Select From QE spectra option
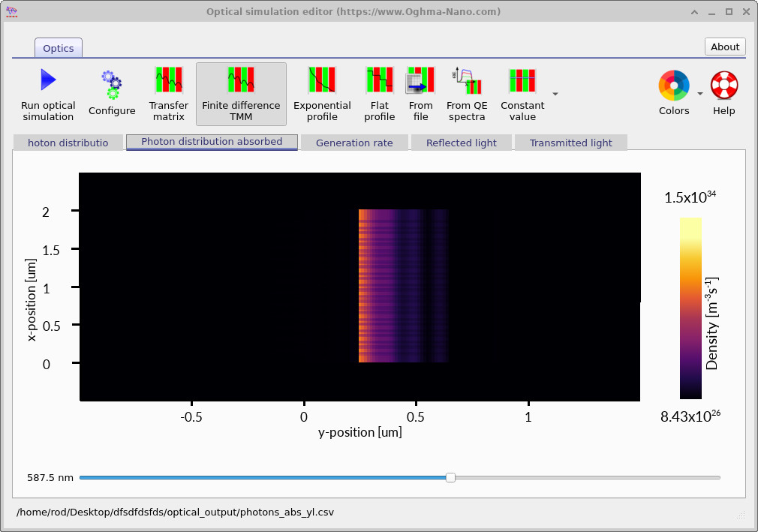 pos(467,95)
